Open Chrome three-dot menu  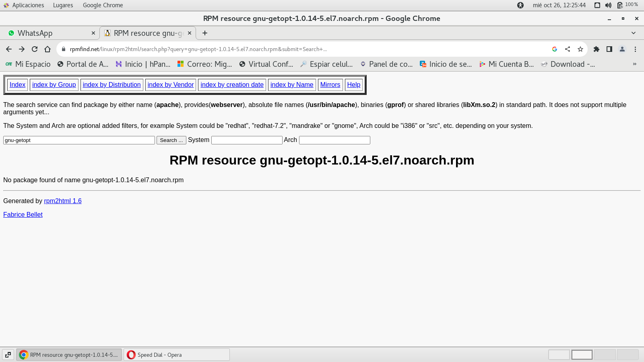tap(635, 49)
